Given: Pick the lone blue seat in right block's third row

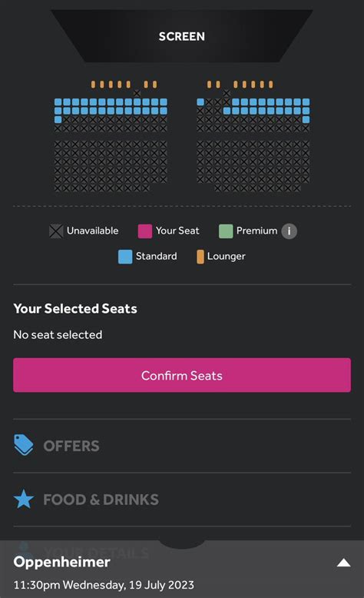Looking at the screenshot, I should pyautogui.click(x=306, y=119).
